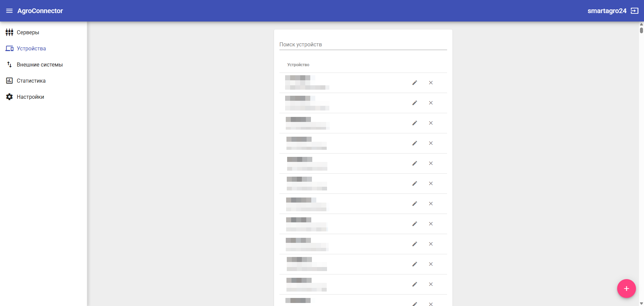Viewport: 644px width, 306px height.
Task: Click the AgroConnector title in the header
Action: click(40, 11)
